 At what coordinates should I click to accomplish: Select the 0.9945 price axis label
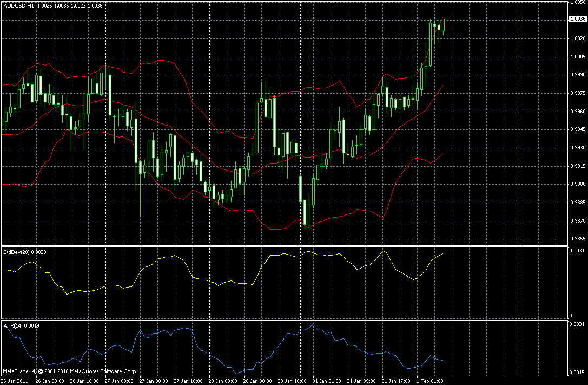tap(578, 129)
